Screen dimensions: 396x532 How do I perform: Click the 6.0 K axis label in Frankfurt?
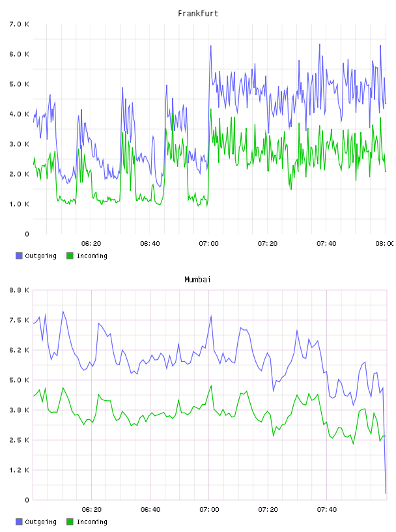(20, 54)
